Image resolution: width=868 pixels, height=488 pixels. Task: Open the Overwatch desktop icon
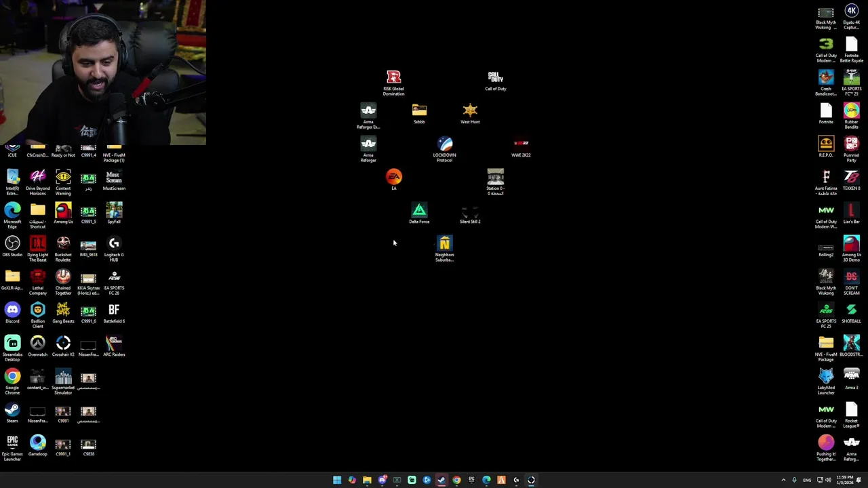coord(37,346)
